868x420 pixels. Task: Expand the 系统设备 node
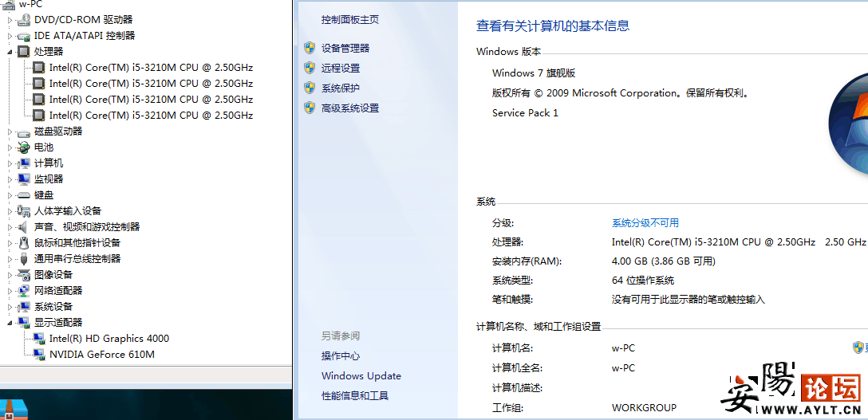click(10, 307)
